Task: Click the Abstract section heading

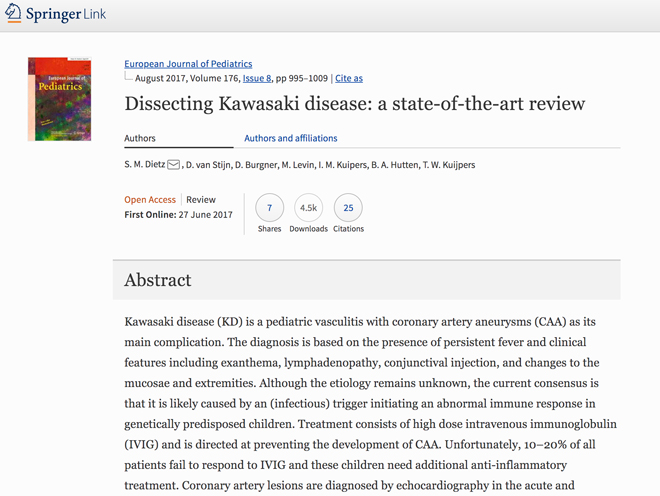Action: (158, 280)
